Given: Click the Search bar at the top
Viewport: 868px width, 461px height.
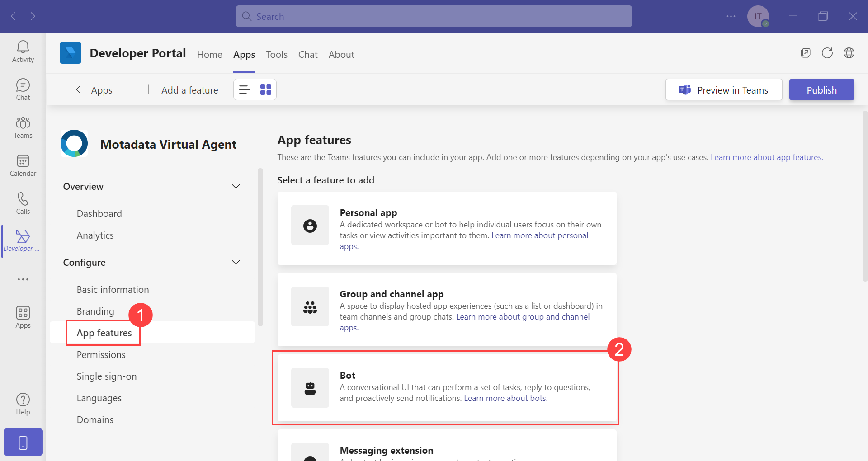Looking at the screenshot, I should (x=433, y=16).
